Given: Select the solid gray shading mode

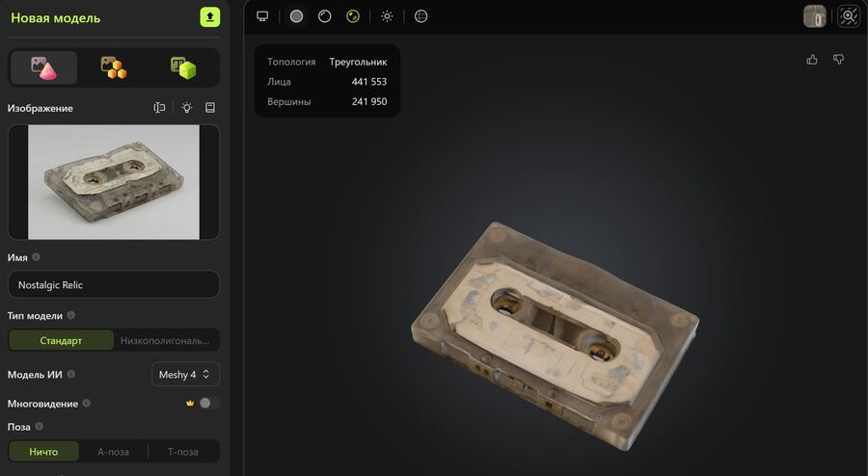Looking at the screenshot, I should pos(296,16).
